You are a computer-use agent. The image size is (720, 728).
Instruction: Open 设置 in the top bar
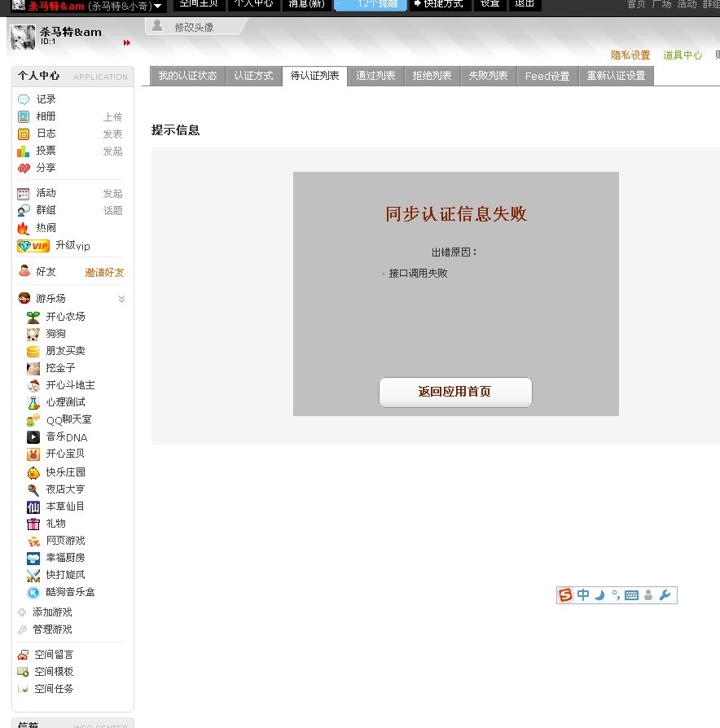(490, 4)
